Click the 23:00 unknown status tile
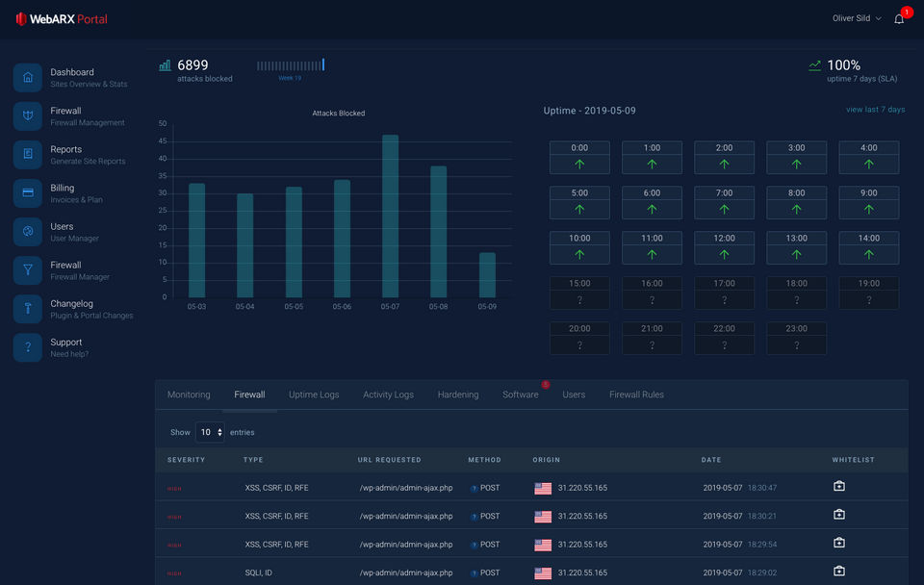This screenshot has width=924, height=585. point(796,338)
